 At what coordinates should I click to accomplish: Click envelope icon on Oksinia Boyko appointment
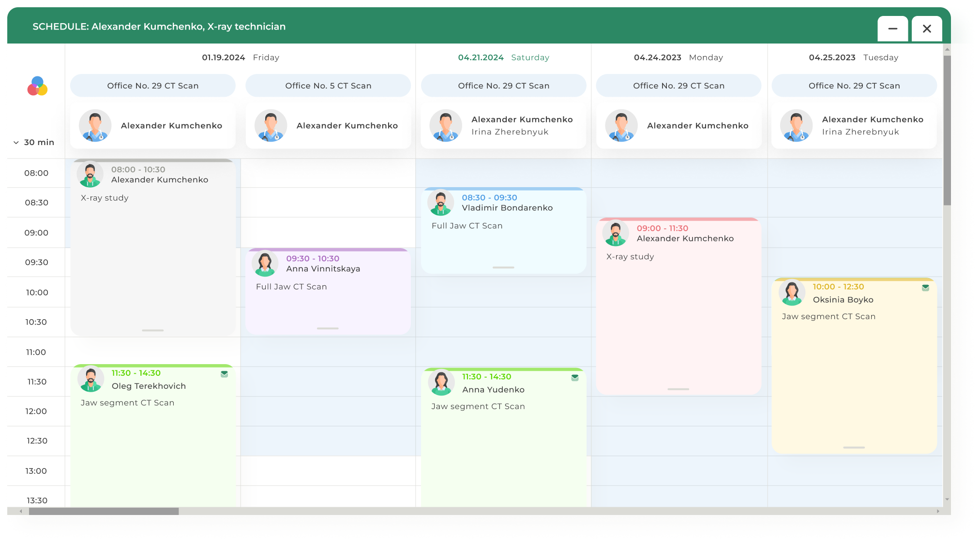tap(925, 288)
